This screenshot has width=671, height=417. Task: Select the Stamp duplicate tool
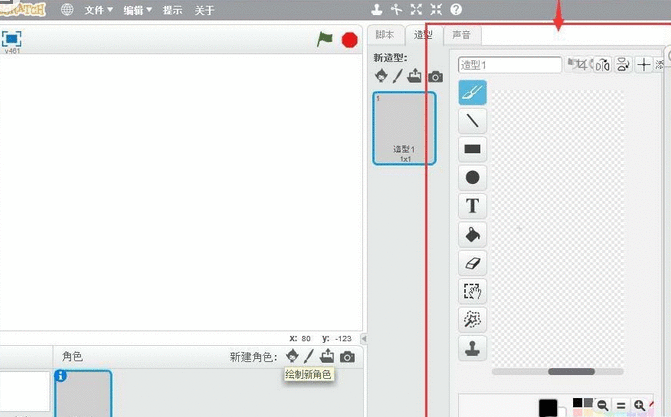pyautogui.click(x=472, y=347)
